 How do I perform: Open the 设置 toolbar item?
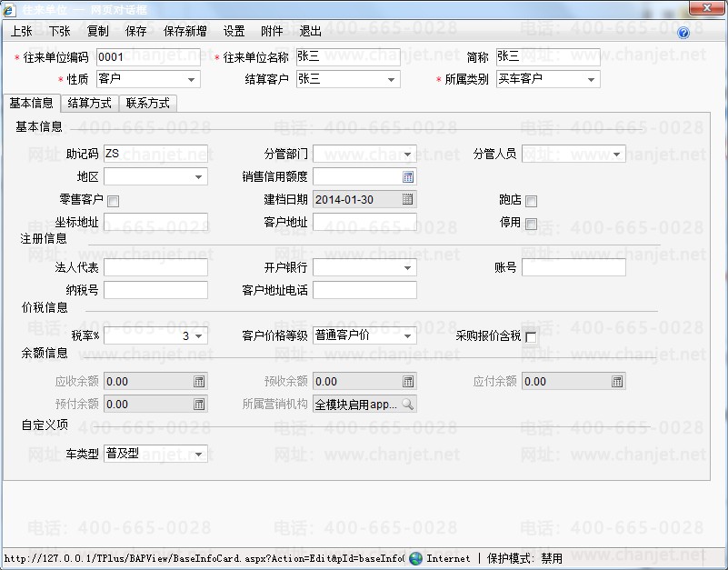pos(234,31)
